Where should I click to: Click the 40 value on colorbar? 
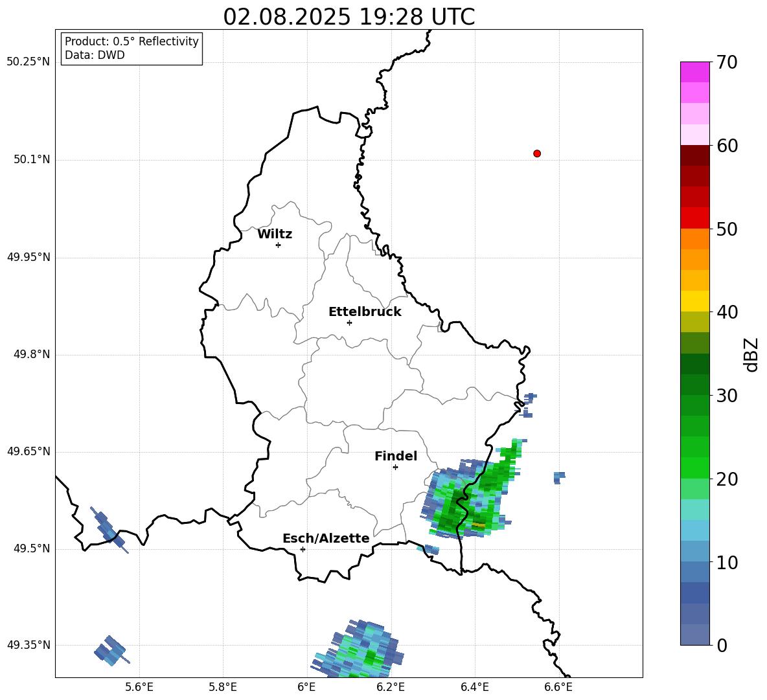click(x=727, y=312)
